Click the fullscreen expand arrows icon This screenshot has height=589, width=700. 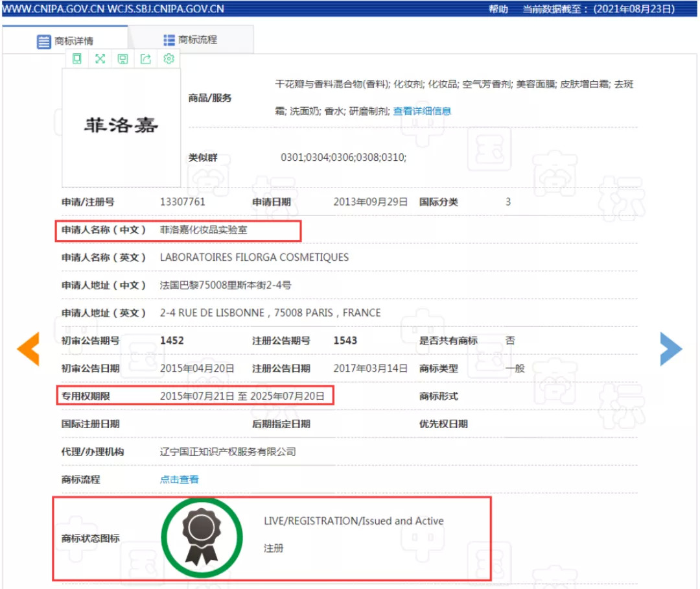100,59
